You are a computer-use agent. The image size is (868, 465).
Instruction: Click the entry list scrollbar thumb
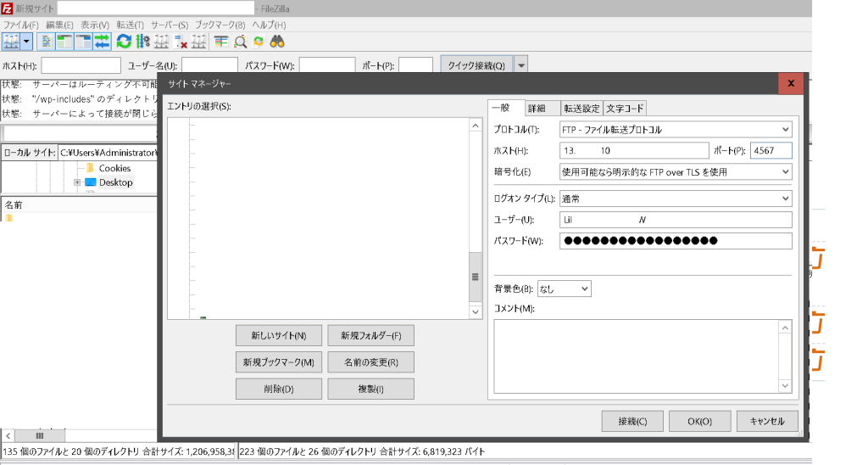pyautogui.click(x=476, y=277)
